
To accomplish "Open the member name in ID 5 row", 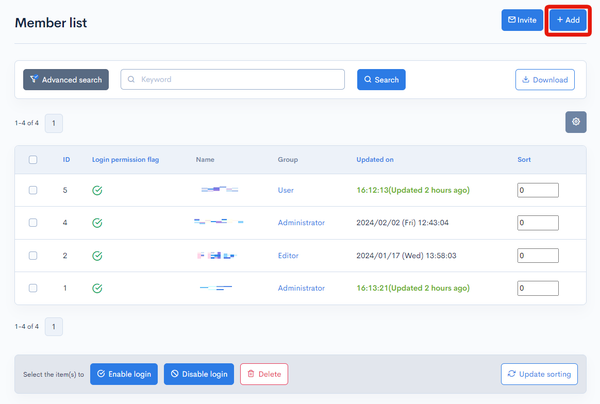I will click(220, 189).
